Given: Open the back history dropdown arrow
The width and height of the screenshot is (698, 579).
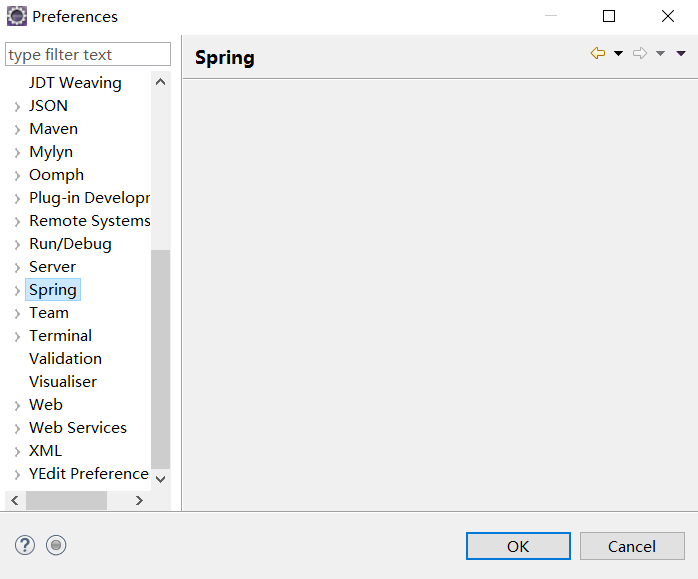Looking at the screenshot, I should (618, 53).
